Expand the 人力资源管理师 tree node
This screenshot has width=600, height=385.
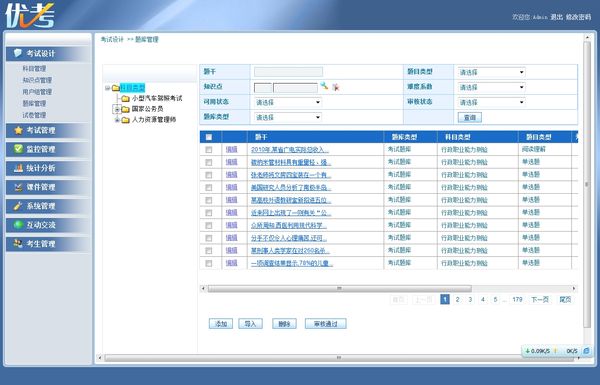click(x=117, y=120)
